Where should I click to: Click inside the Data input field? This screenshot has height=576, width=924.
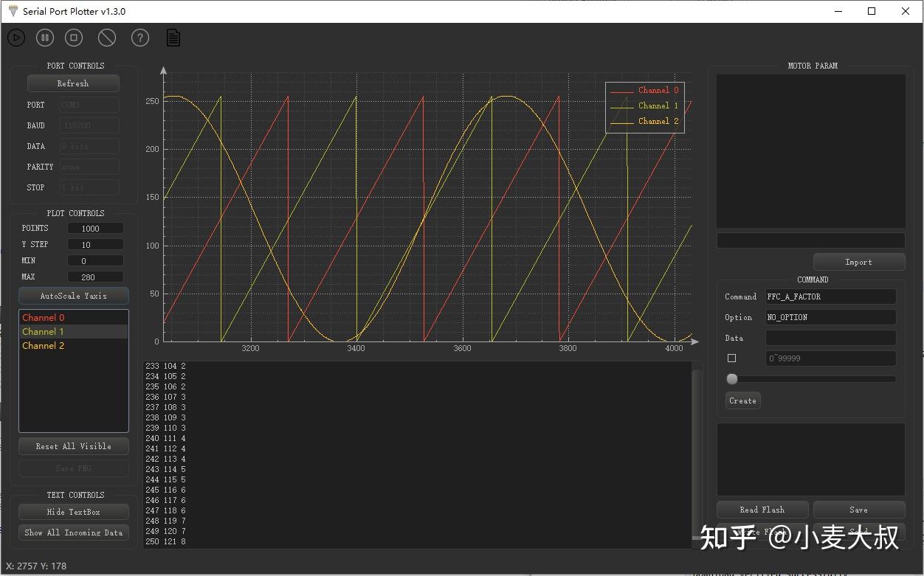pos(830,338)
